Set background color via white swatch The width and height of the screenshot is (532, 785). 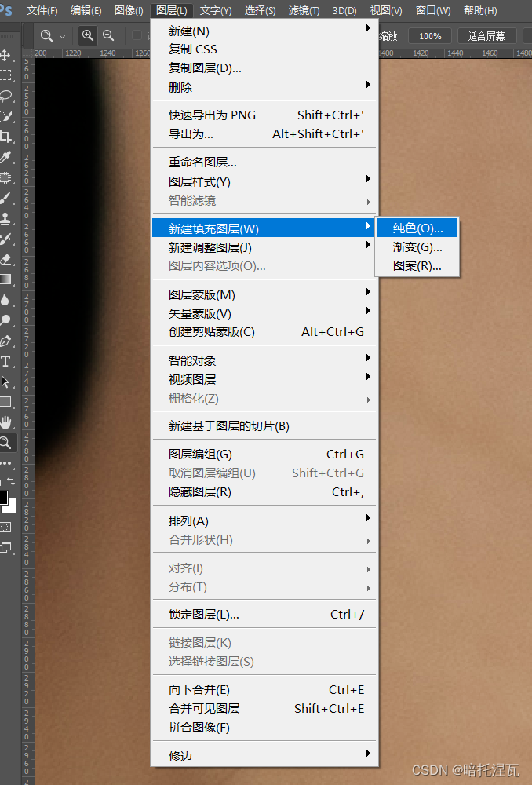click(11, 507)
